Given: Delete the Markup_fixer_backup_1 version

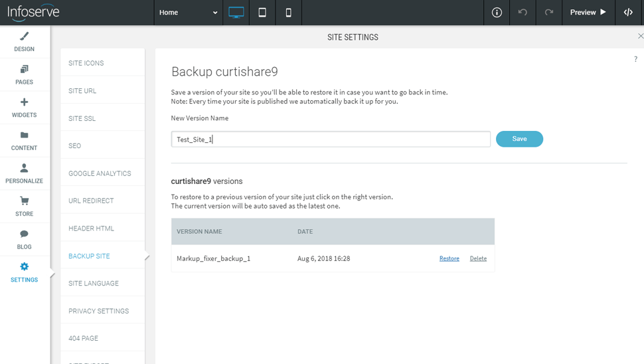Looking at the screenshot, I should 478,258.
